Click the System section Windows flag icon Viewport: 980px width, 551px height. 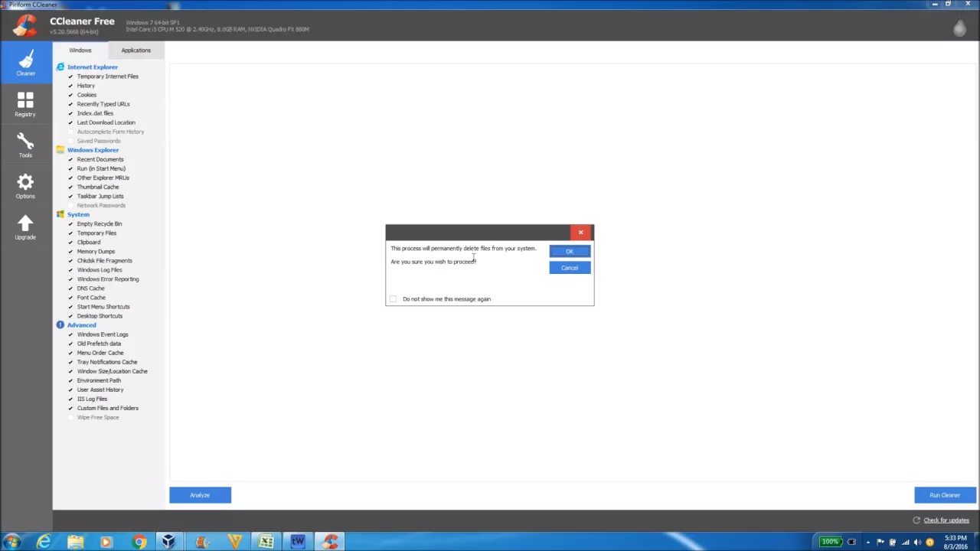point(60,214)
